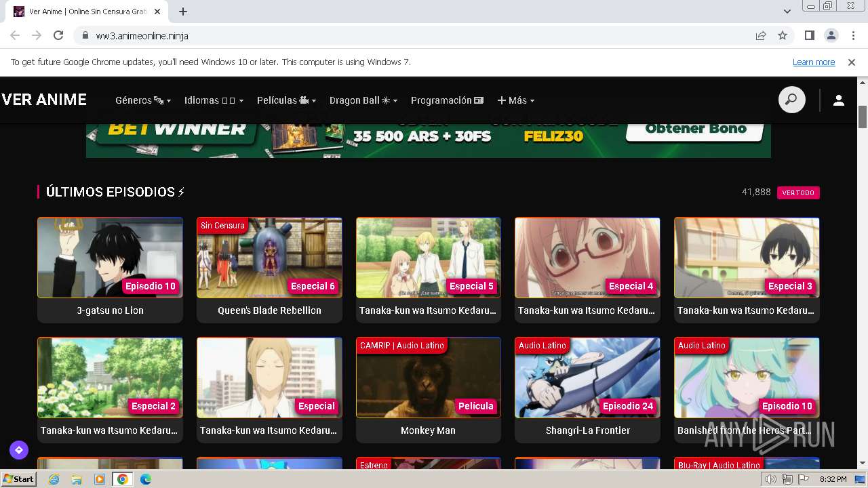Viewport: 868px width, 488px height.
Task: Expand the Películas dropdown menu
Action: [286, 100]
